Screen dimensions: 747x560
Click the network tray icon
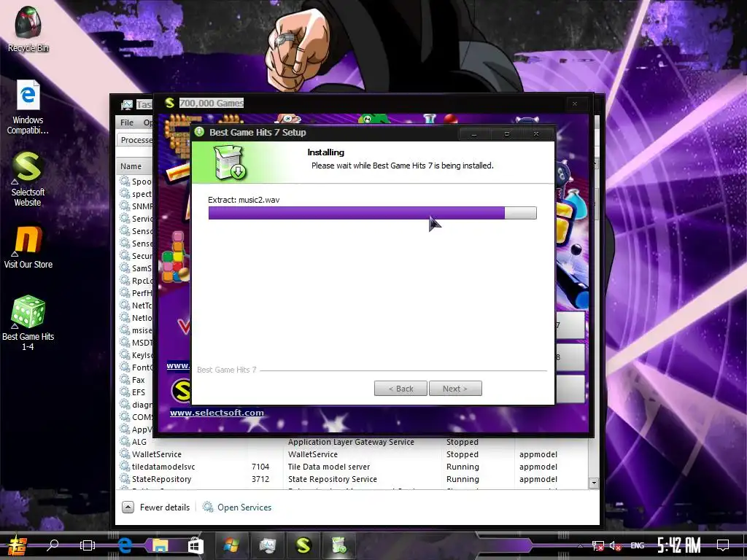[x=598, y=545]
